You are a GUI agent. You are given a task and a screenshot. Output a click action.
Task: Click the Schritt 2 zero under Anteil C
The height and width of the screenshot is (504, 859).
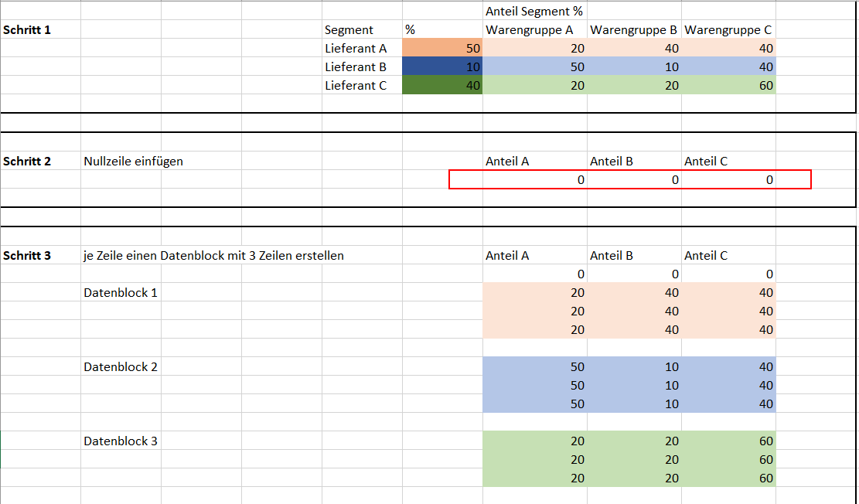tap(728, 179)
